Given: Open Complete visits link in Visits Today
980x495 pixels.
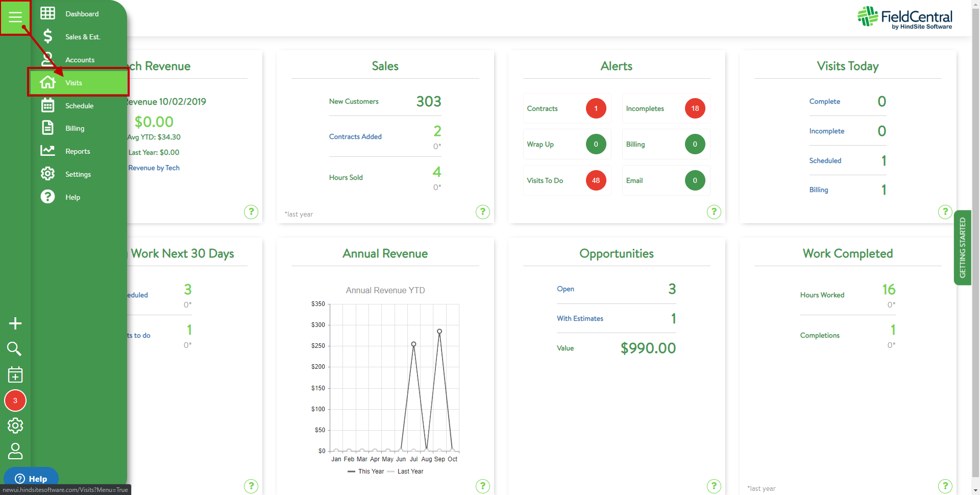Looking at the screenshot, I should click(x=824, y=101).
